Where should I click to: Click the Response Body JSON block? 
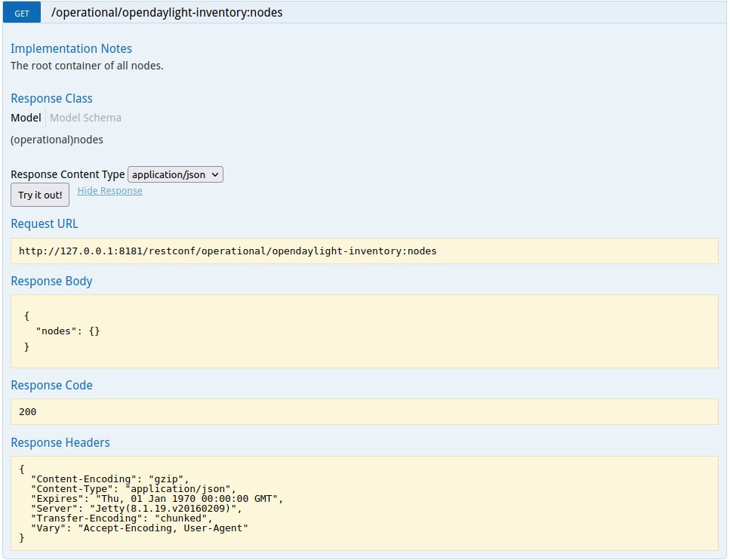point(364,331)
